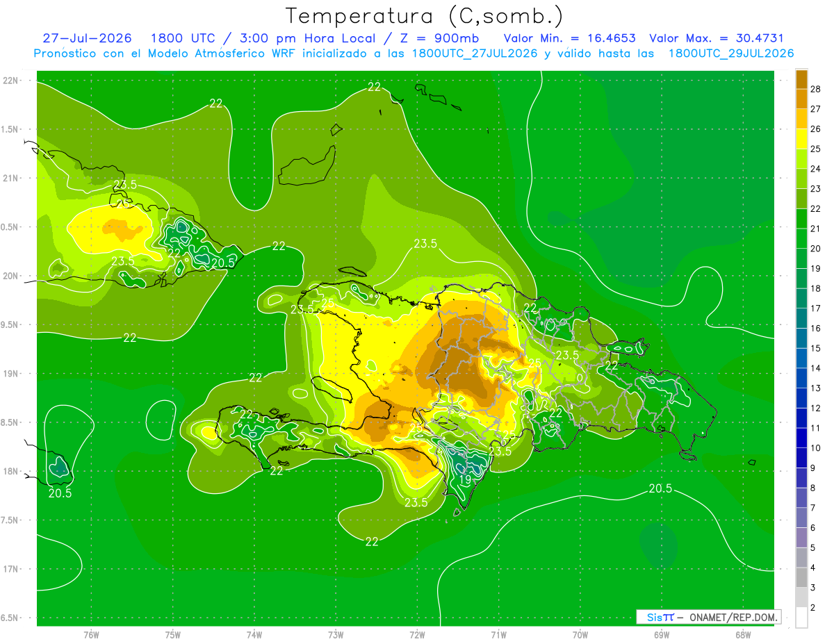Click the orange swatch labeled 27 in the color scale
Image resolution: width=834 pixels, height=644 pixels.
(x=801, y=99)
